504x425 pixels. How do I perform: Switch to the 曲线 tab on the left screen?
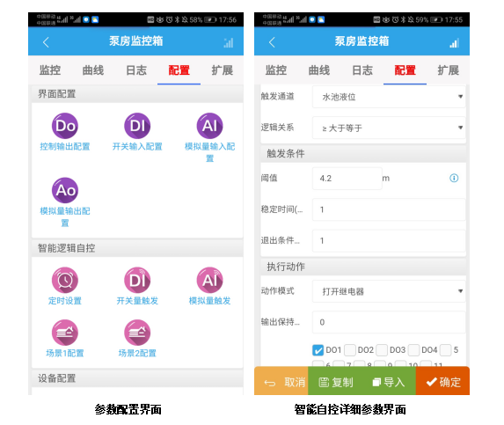93,70
